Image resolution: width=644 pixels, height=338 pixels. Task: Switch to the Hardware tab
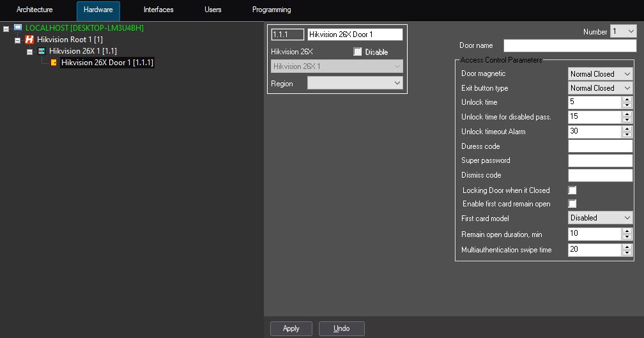coord(98,10)
